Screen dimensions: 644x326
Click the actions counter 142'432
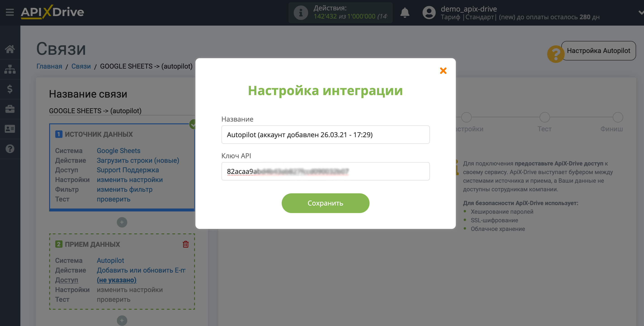point(325,17)
